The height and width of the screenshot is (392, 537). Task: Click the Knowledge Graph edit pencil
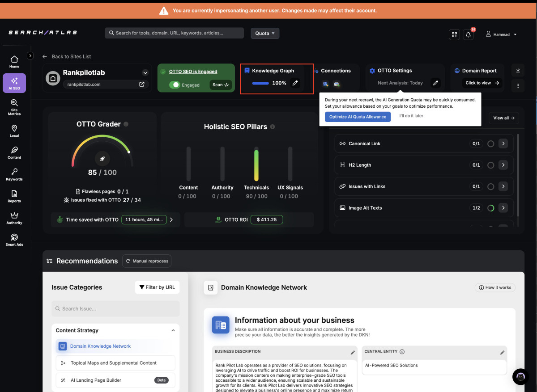tap(294, 83)
